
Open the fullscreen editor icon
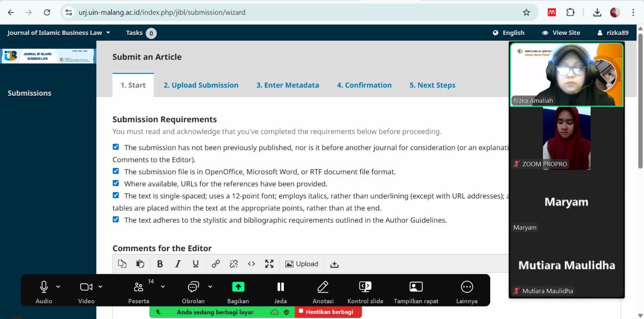point(269,264)
